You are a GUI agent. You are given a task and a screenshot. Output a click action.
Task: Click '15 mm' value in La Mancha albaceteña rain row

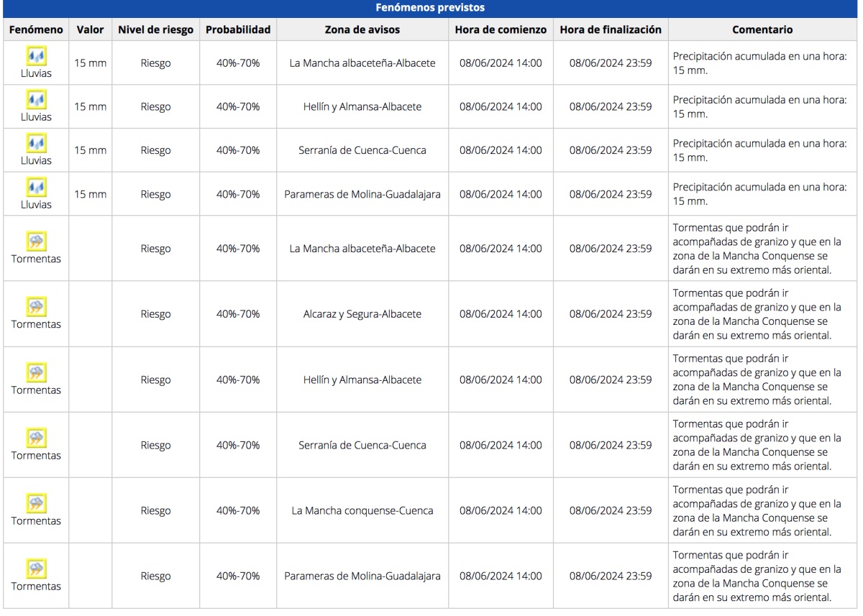[91, 63]
